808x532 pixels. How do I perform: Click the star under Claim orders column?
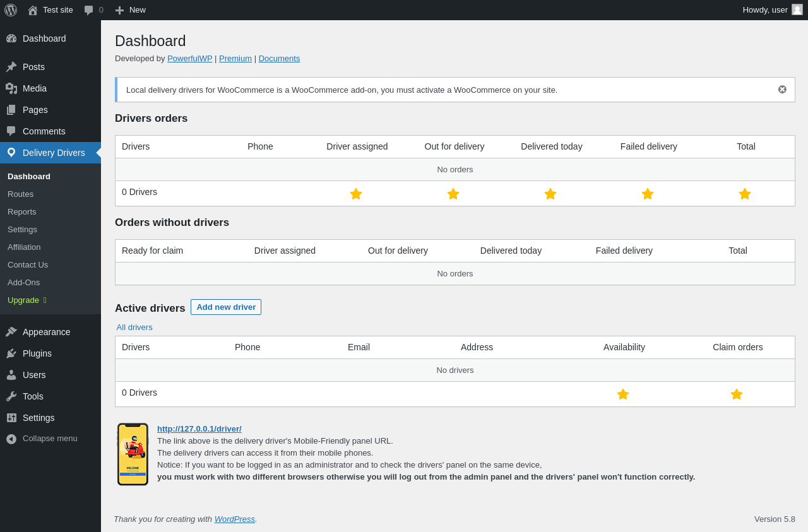tap(737, 394)
